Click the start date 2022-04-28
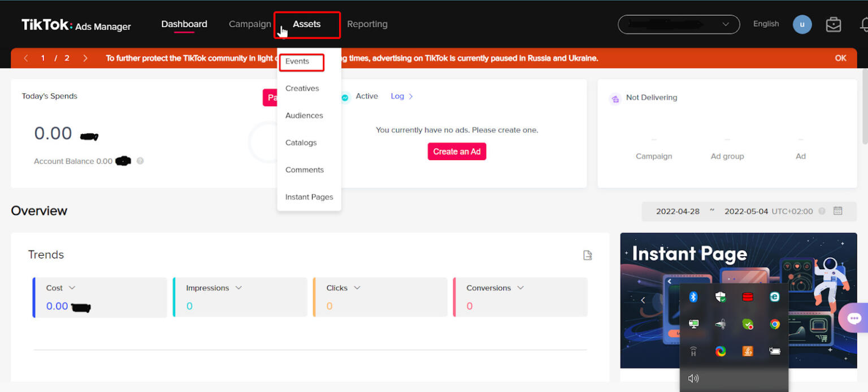 678,212
